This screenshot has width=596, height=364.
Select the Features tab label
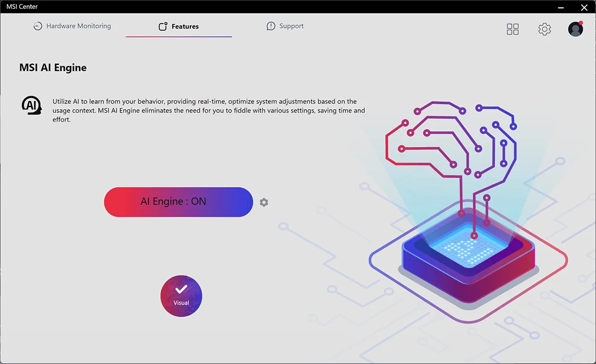click(185, 27)
